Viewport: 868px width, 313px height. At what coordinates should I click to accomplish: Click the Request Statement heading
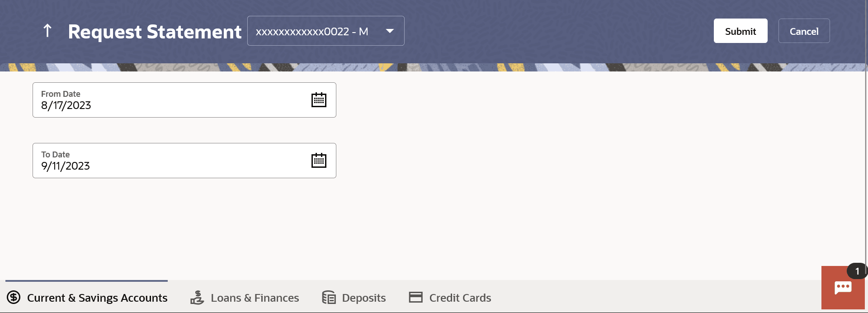coord(155,32)
